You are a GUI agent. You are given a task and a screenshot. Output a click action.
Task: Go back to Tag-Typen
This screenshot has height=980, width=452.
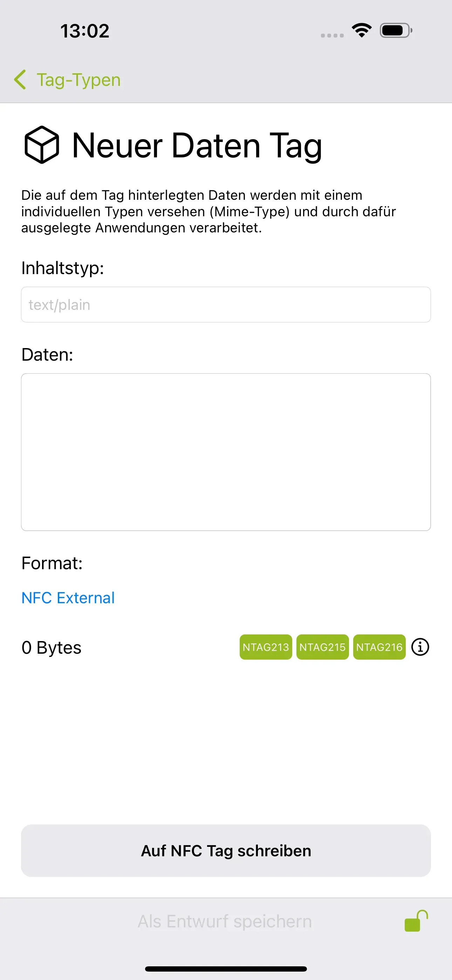point(78,80)
